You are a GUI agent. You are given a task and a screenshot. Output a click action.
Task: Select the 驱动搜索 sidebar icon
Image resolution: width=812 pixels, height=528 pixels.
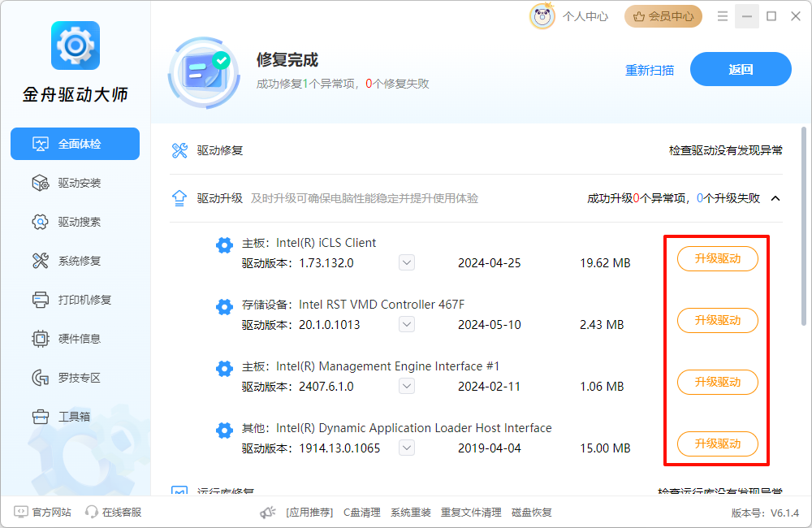(x=75, y=221)
